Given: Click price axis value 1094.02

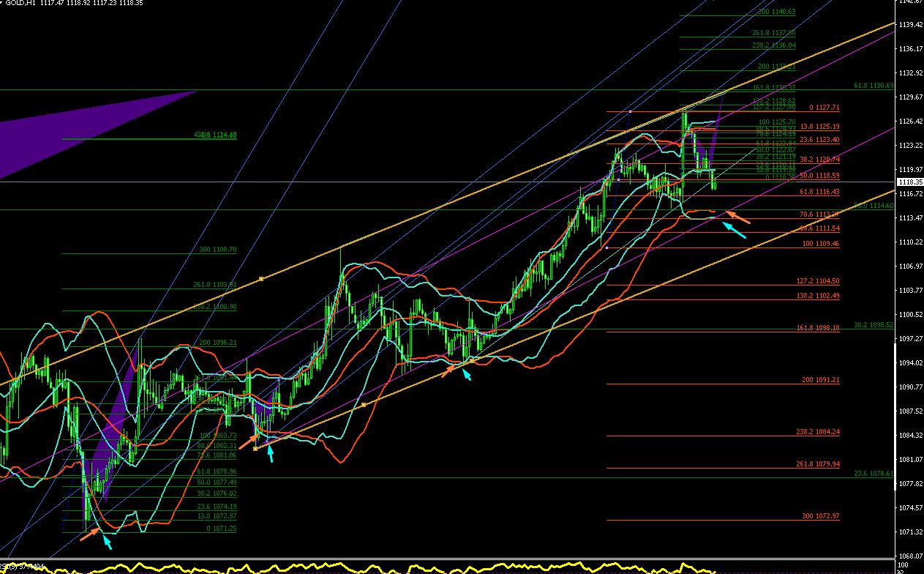Looking at the screenshot, I should (x=911, y=363).
